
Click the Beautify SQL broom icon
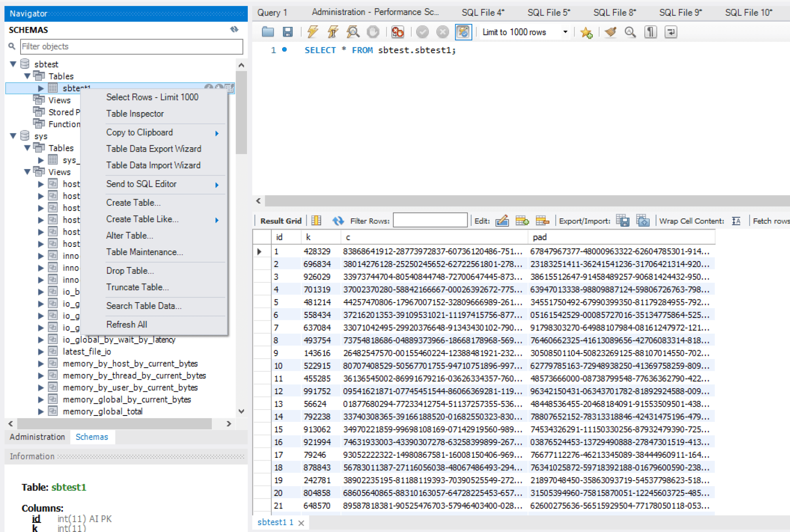click(610, 32)
